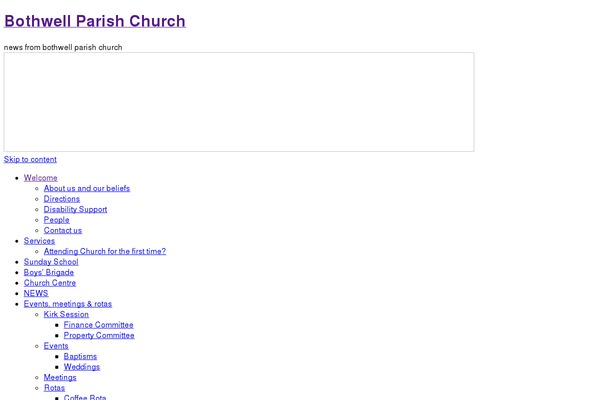Click the tagline 'news from bothwell parish church'

tap(63, 47)
